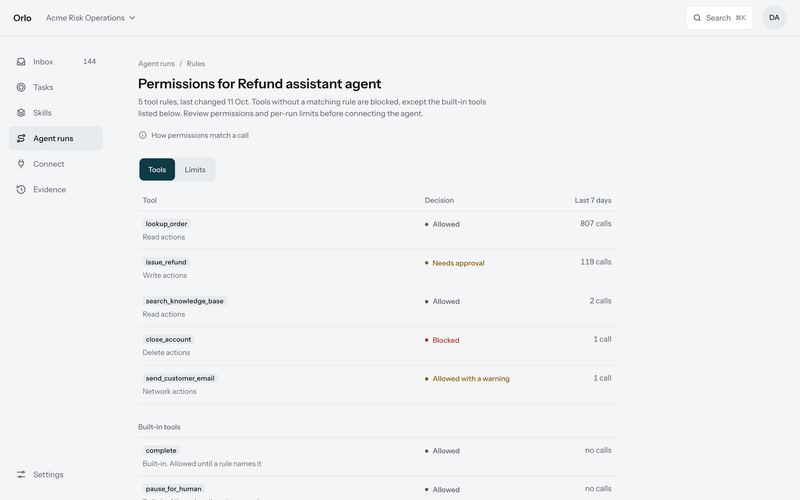Click the Built-in tools section heading
The image size is (800, 500).
[159, 427]
